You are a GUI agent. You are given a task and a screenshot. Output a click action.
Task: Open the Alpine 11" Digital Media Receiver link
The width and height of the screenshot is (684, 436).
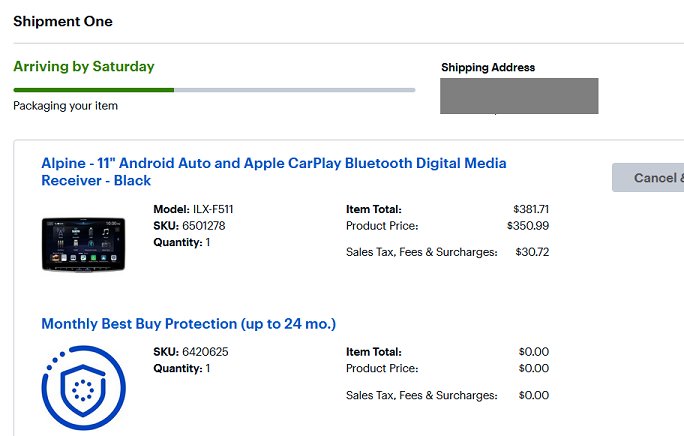coord(274,172)
